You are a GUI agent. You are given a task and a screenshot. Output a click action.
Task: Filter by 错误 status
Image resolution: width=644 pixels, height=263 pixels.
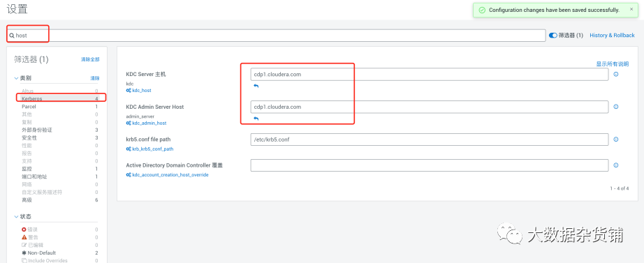pyautogui.click(x=59, y=230)
